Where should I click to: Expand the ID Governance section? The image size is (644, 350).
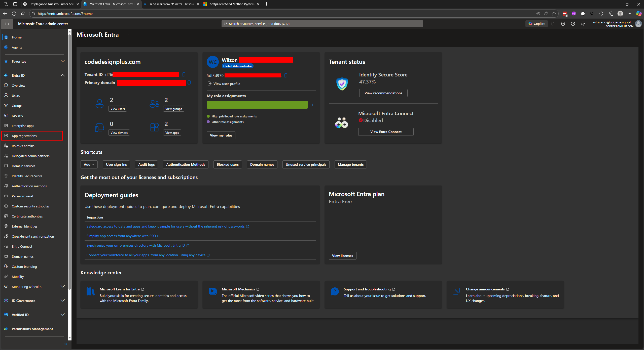point(63,301)
